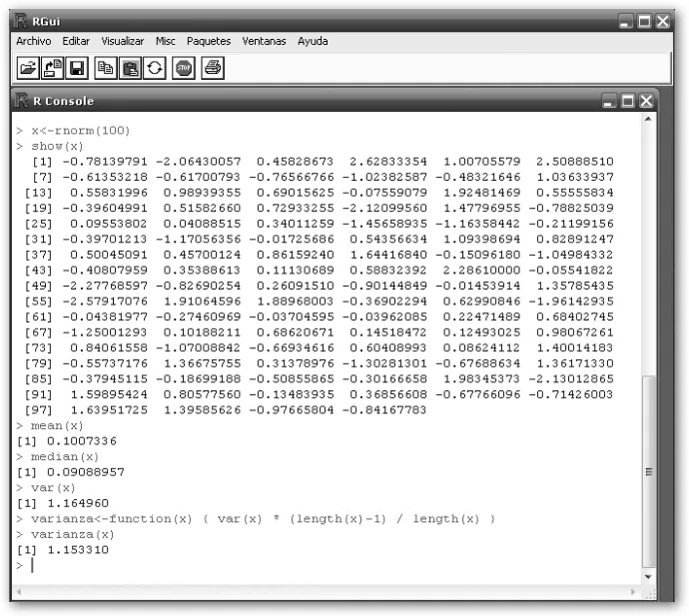Click the empty prompt line at console bottom
The width and height of the screenshot is (689, 616).
pos(328,565)
